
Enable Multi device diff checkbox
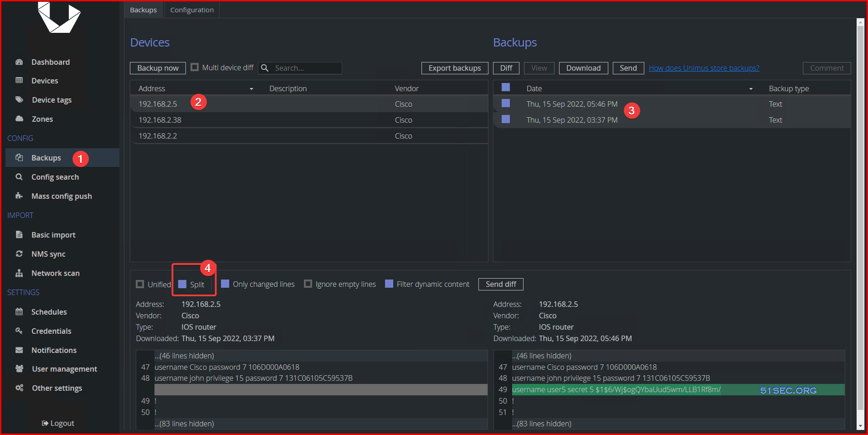[x=195, y=67]
